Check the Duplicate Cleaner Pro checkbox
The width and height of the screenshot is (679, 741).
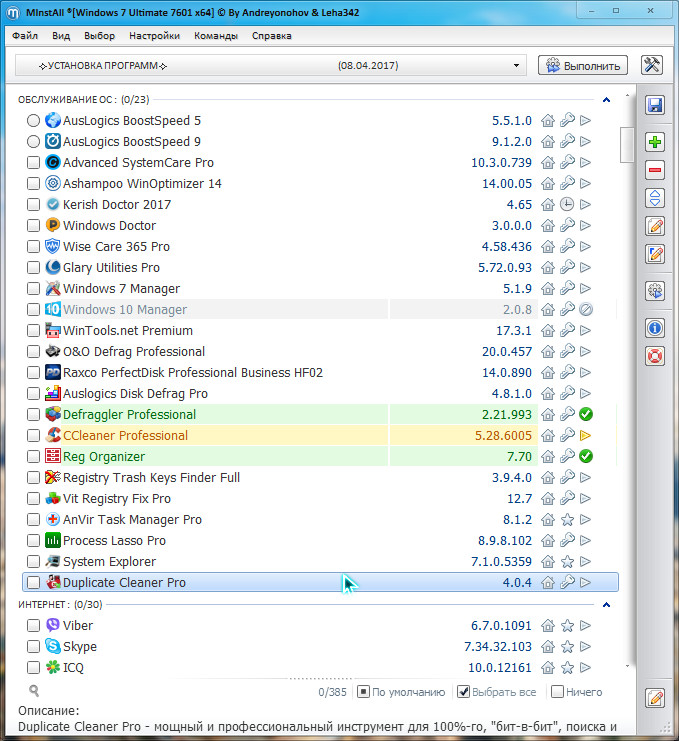[x=33, y=582]
